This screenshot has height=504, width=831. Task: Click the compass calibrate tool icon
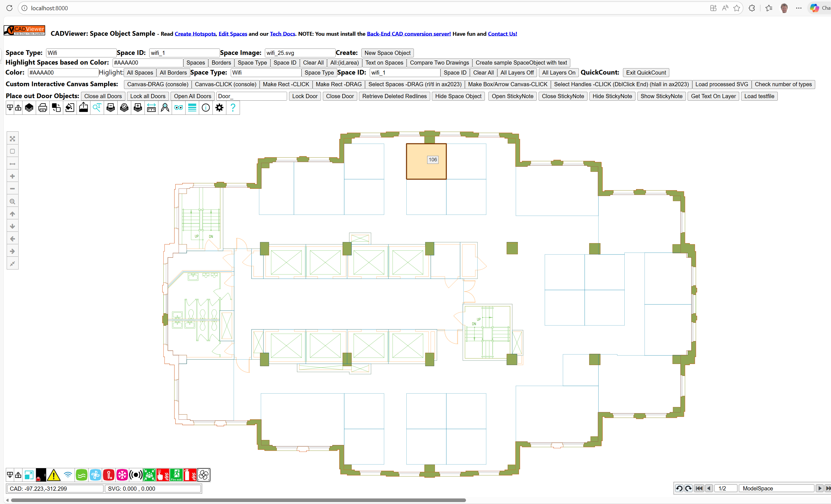[165, 108]
